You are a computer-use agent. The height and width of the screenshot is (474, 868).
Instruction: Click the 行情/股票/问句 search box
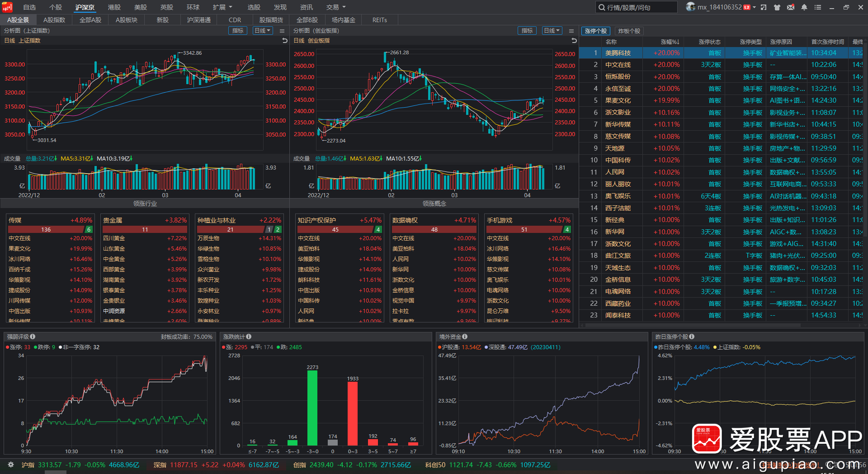(637, 7)
